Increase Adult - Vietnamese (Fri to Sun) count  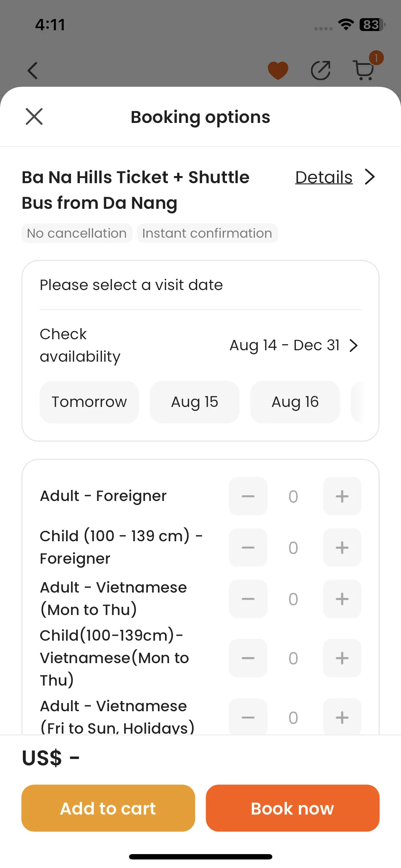point(342,717)
